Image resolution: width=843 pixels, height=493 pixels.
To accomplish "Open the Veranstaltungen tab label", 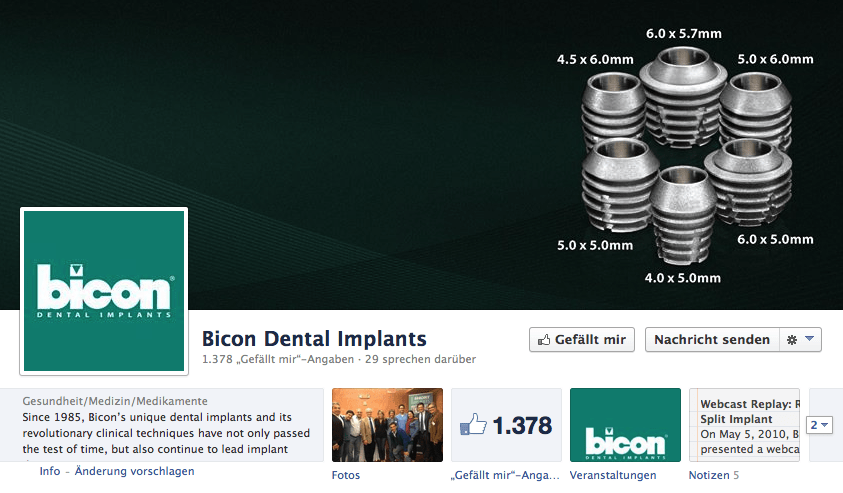I will point(613,475).
